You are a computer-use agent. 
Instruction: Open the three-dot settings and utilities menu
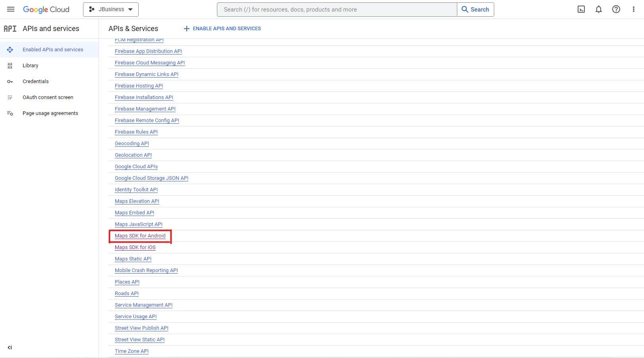point(633,9)
